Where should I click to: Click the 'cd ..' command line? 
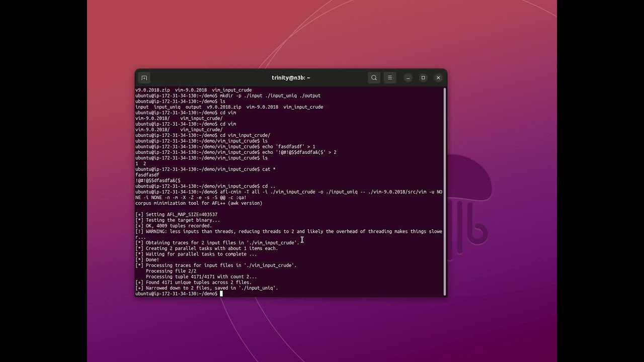tap(205, 187)
